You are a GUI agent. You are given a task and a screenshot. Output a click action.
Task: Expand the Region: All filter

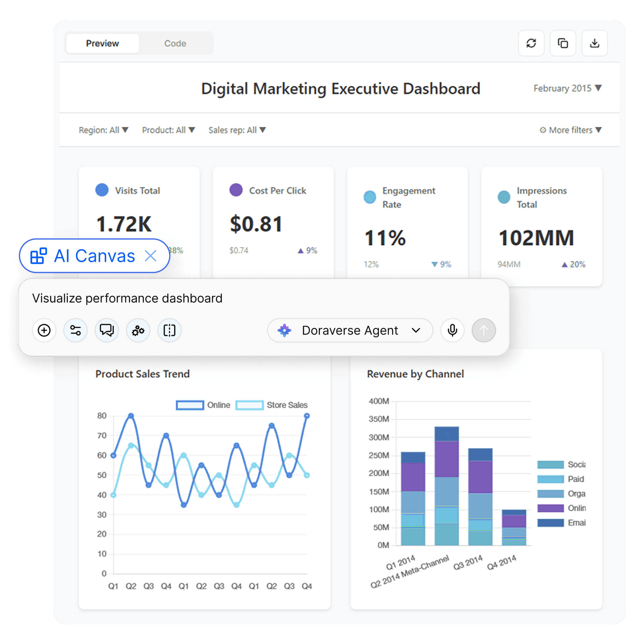[x=103, y=130]
